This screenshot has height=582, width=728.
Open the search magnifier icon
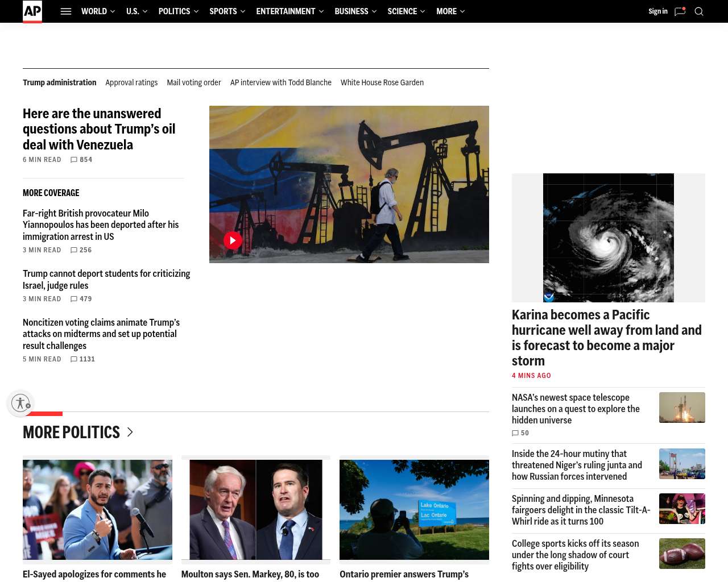699,11
